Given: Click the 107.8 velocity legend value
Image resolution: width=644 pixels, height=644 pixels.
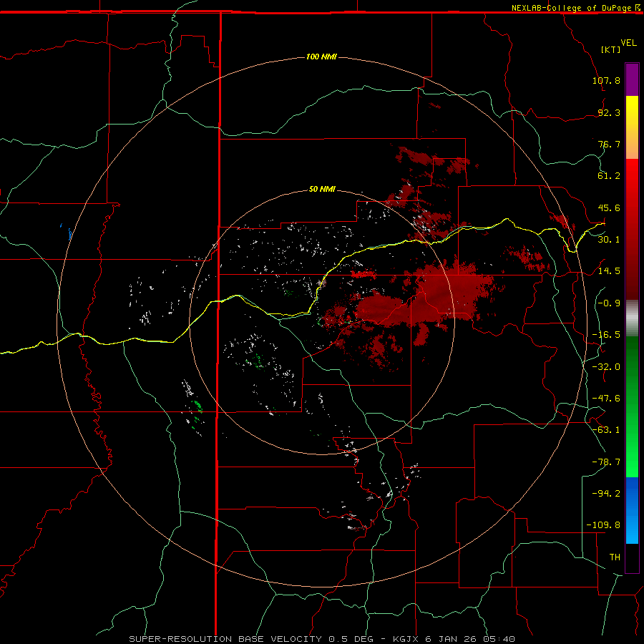Looking at the screenshot, I should click(x=606, y=80).
